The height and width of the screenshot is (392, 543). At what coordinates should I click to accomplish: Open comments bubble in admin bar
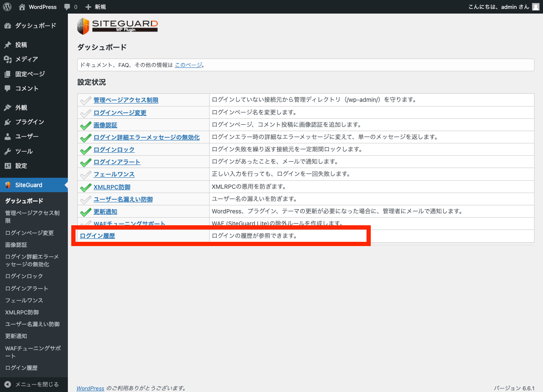tap(70, 7)
